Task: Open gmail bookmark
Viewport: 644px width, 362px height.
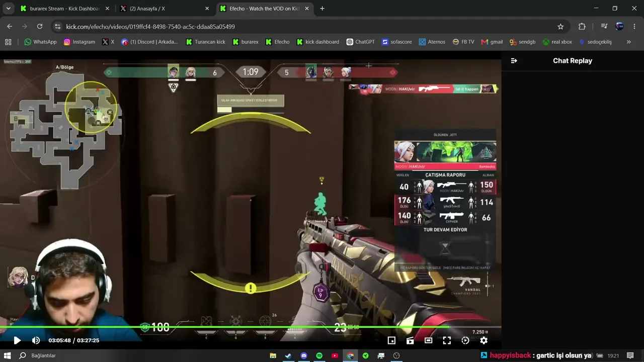Action: coord(492,42)
